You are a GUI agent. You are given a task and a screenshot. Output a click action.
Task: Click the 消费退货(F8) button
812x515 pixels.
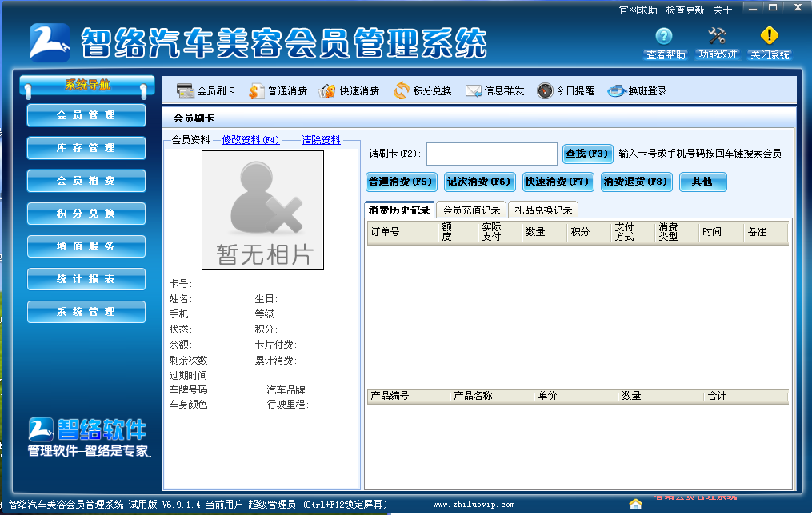(636, 182)
